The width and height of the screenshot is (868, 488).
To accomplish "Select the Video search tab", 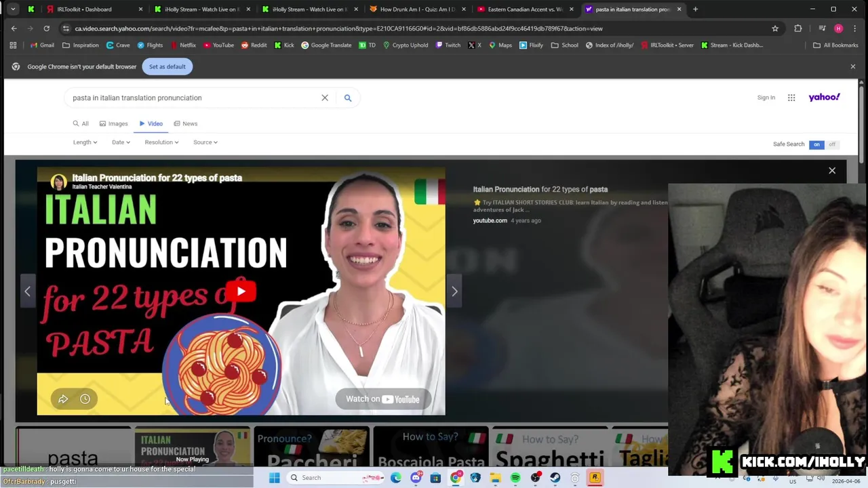I will [x=151, y=123].
